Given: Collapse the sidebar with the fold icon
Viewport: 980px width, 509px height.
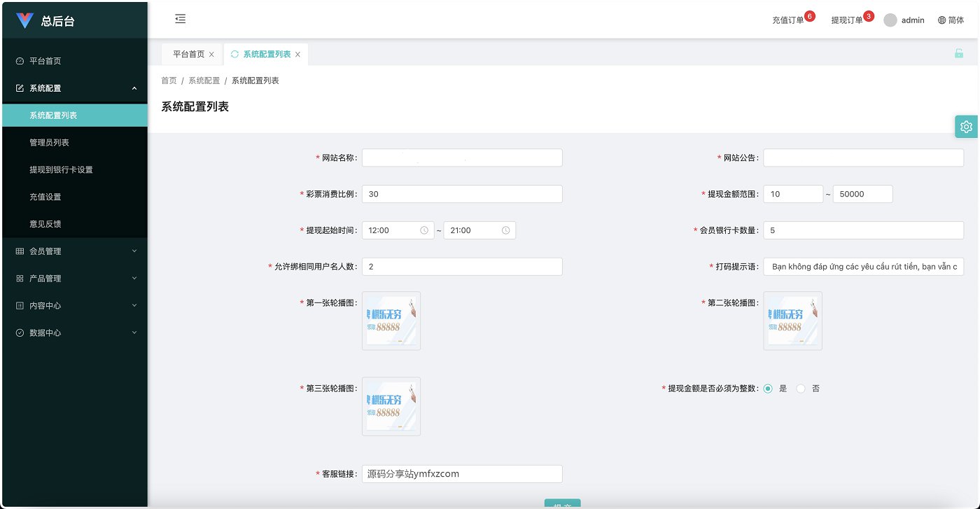Looking at the screenshot, I should (180, 19).
